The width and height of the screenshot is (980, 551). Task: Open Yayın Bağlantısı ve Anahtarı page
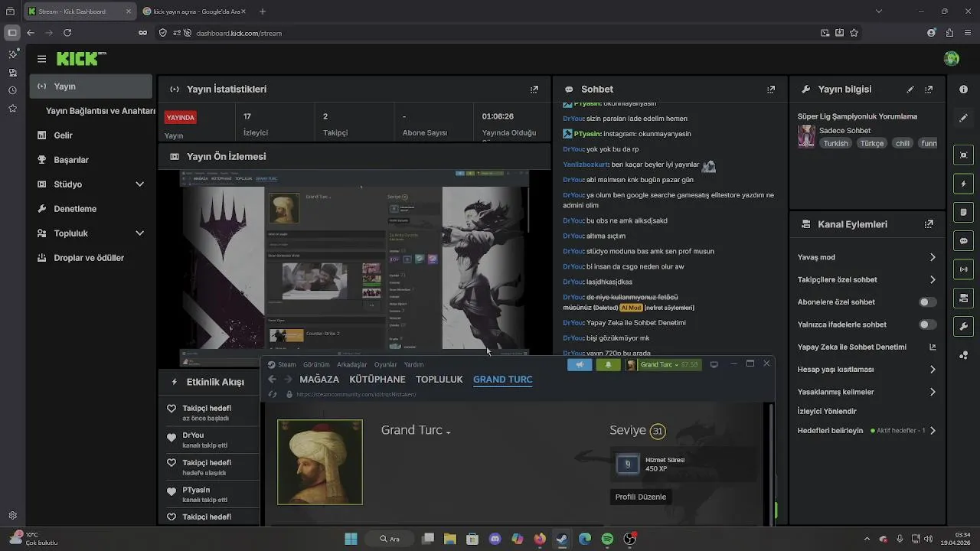[100, 111]
